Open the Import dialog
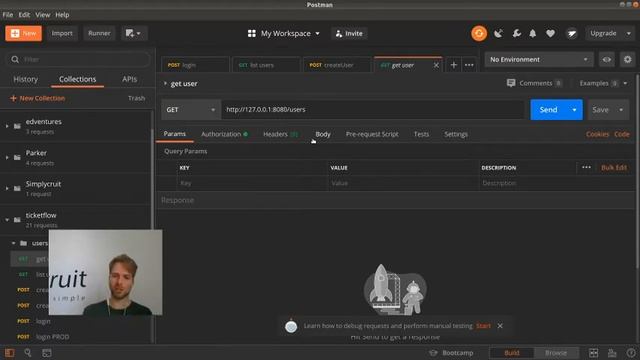The image size is (640, 360). coord(62,33)
